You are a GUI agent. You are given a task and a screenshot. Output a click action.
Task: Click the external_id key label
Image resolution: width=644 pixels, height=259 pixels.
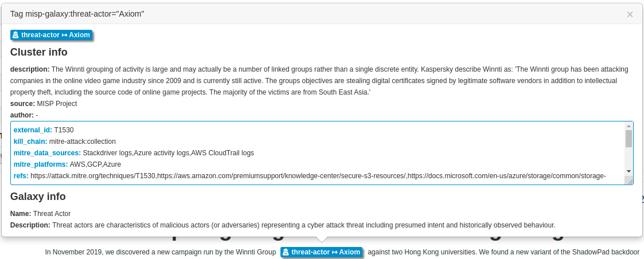[x=33, y=130]
